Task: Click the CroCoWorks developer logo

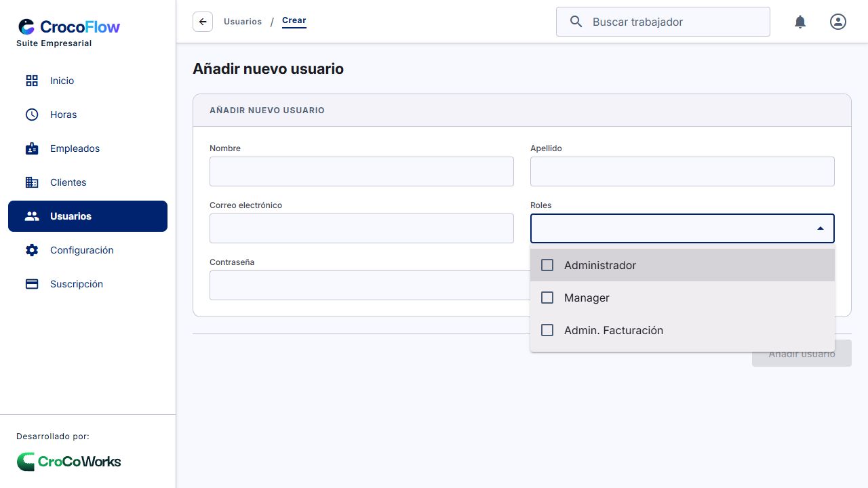Action: coord(68,462)
